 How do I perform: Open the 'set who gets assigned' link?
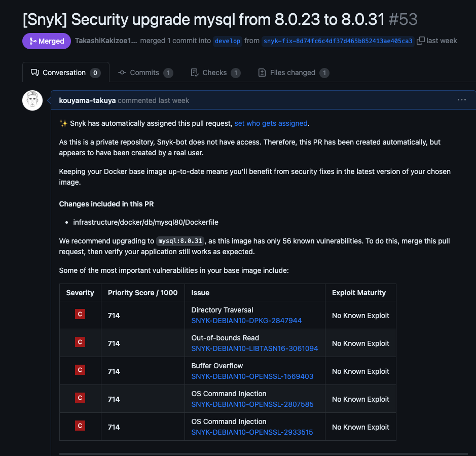tap(271, 123)
